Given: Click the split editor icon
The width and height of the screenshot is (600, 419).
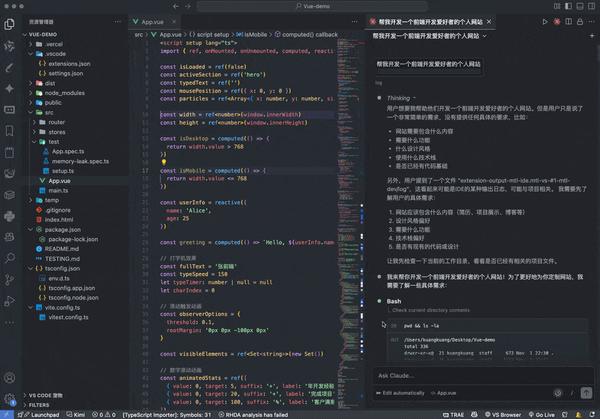Looking at the screenshot, I should 569,22.
